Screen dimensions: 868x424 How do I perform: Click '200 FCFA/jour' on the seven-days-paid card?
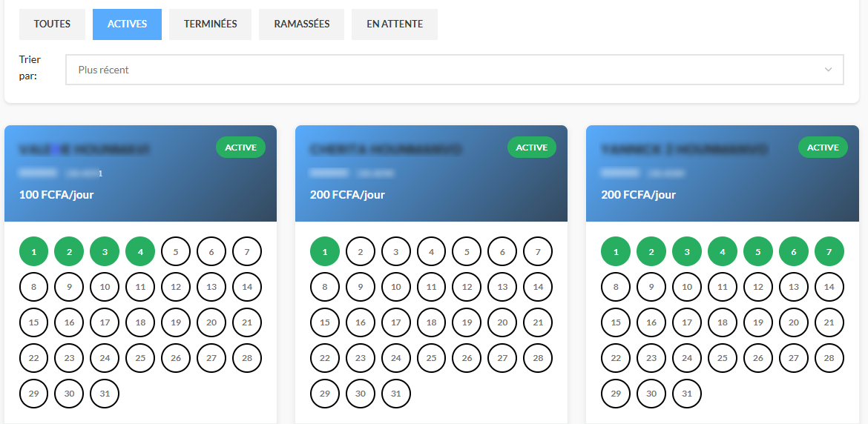[x=638, y=195]
